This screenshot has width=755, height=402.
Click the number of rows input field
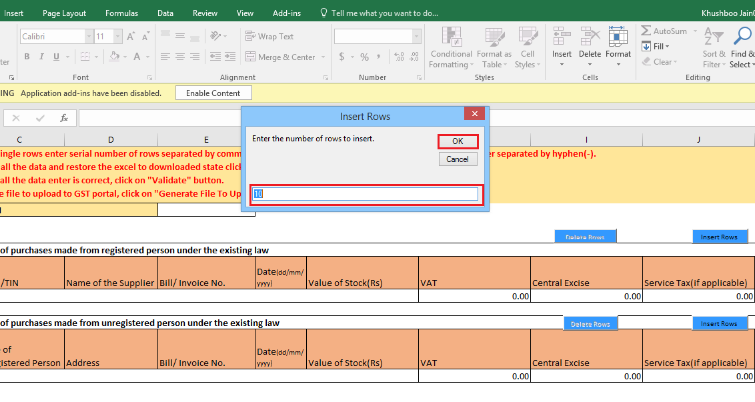365,194
